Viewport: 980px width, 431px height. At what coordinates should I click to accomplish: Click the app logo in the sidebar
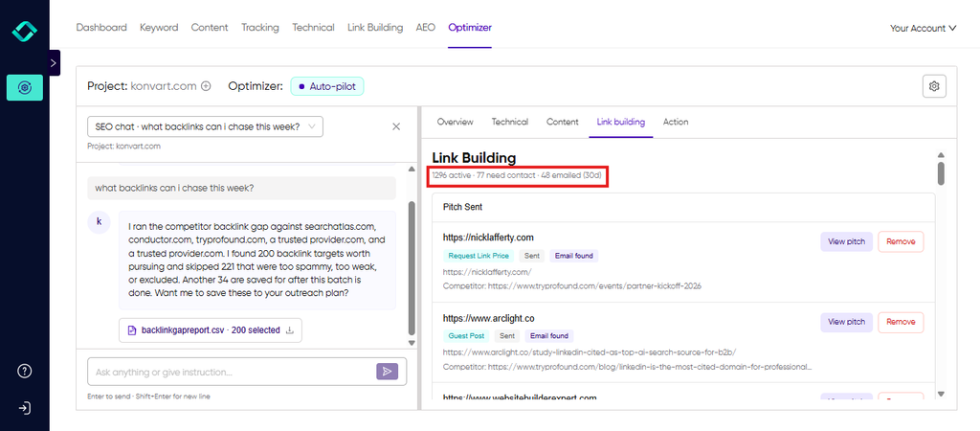[x=24, y=31]
